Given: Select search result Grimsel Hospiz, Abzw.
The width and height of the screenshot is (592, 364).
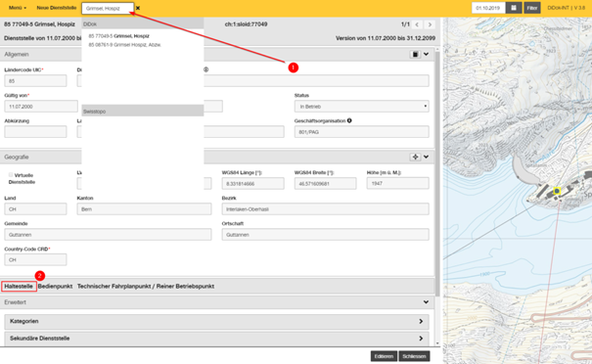Looking at the screenshot, I should [x=125, y=45].
